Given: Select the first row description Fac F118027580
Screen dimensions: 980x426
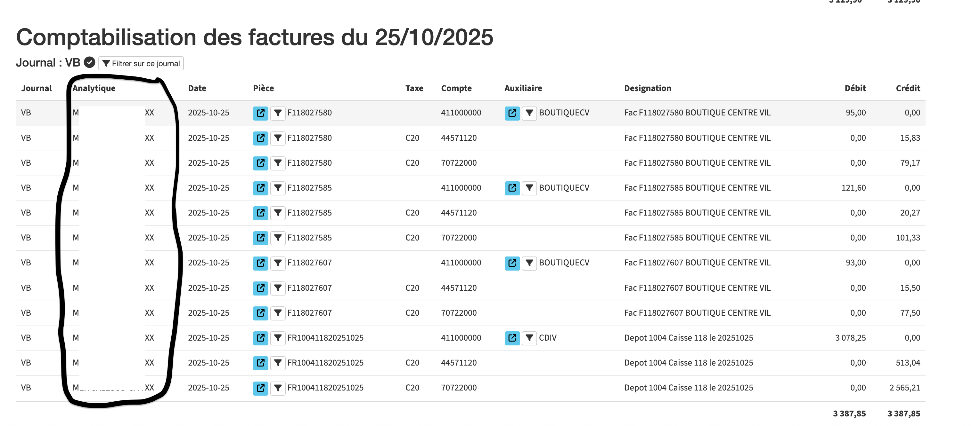Looking at the screenshot, I should [697, 113].
